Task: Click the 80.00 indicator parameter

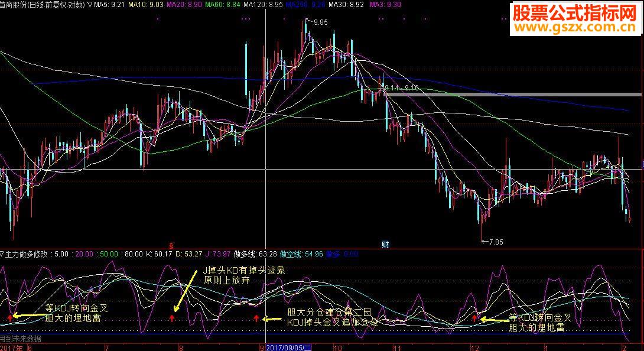Action: (134, 254)
